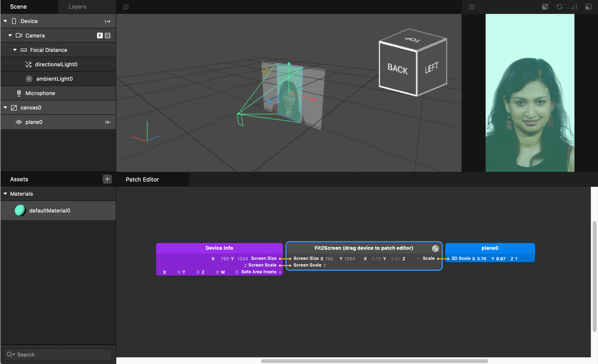Open the viewport hamburger menu
Image resolution: width=598 pixels, height=364 pixels.
(x=126, y=7)
